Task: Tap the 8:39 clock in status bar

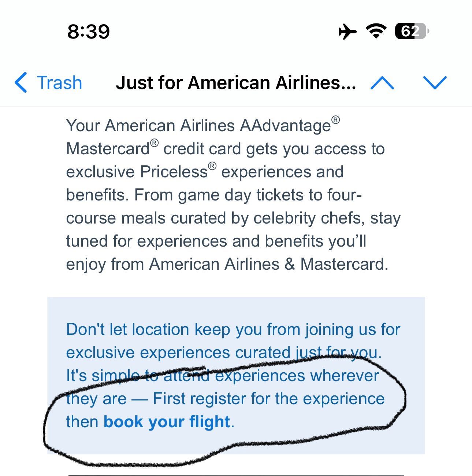Action: [89, 32]
